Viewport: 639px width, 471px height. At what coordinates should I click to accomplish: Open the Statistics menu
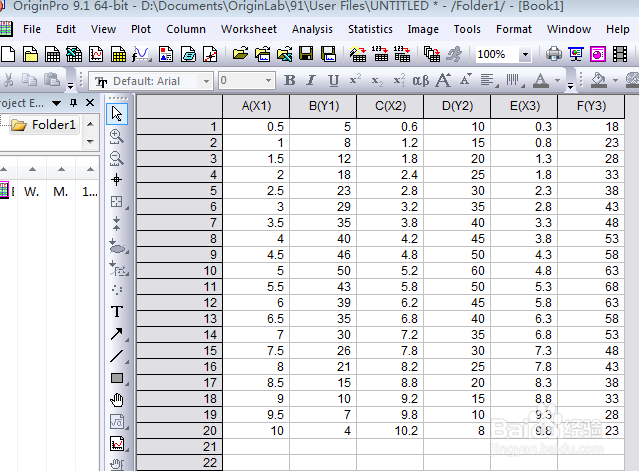(370, 29)
